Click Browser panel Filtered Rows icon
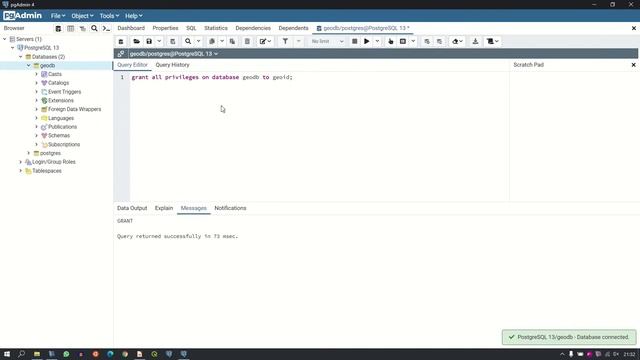 click(82, 29)
